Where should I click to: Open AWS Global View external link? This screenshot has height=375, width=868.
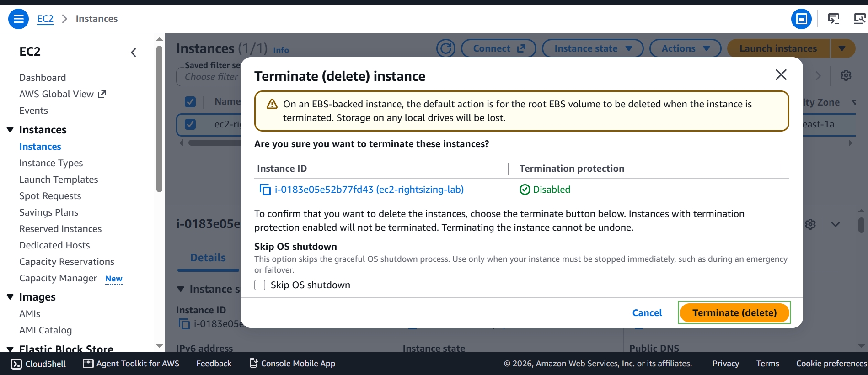coord(63,94)
